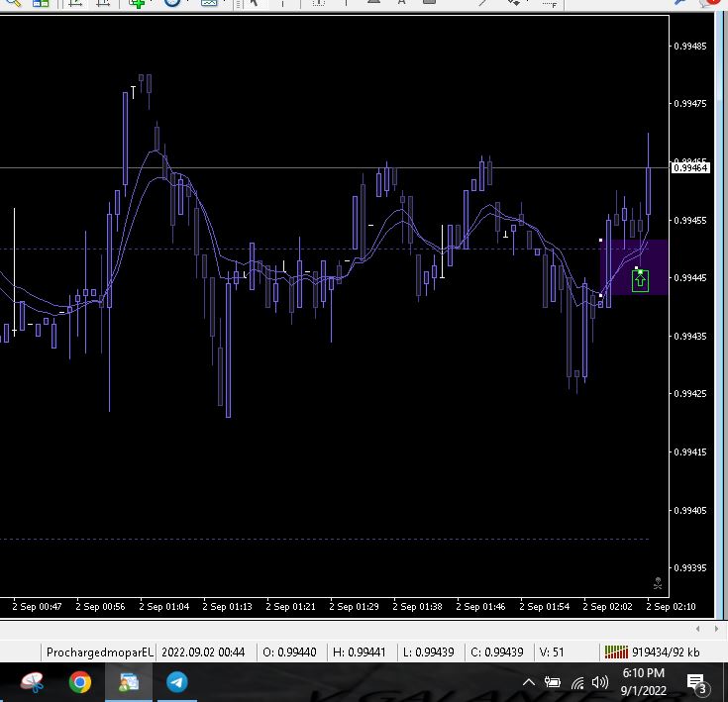Open Telegram from the taskbar
The height and width of the screenshot is (702, 728).
point(177,682)
